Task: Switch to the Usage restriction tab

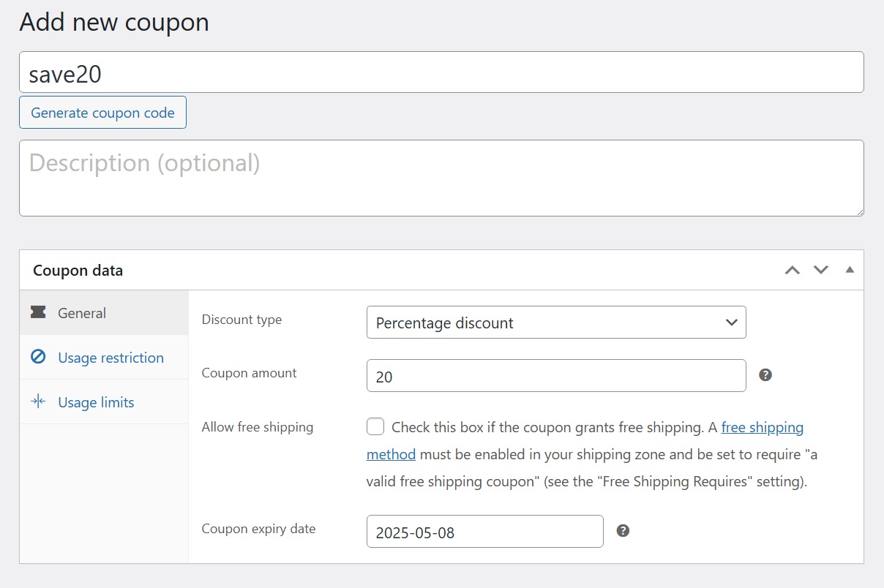Action: tap(110, 358)
